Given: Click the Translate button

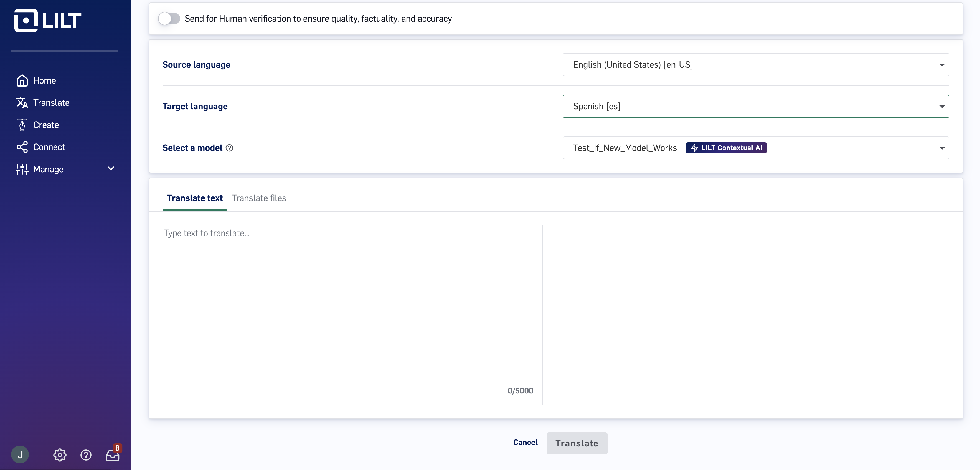Looking at the screenshot, I should (x=577, y=443).
